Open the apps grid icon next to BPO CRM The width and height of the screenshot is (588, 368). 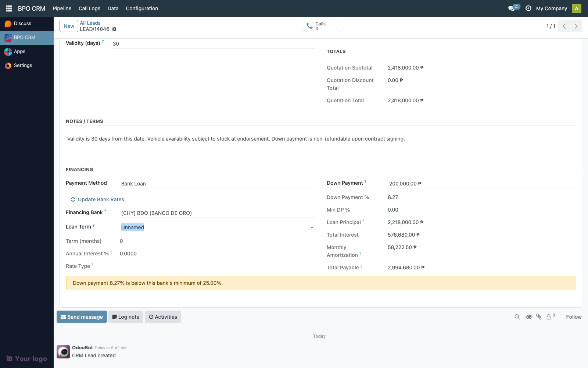[9, 8]
